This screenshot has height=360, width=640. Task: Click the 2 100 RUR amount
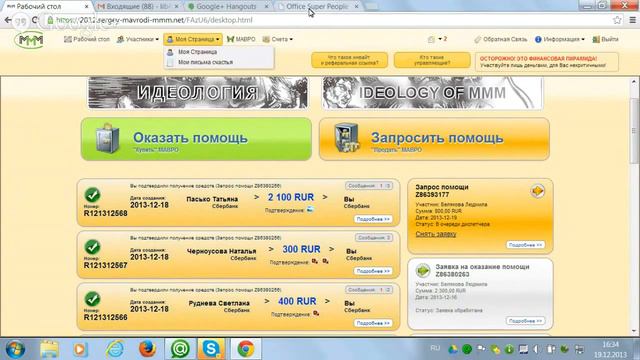(291, 197)
